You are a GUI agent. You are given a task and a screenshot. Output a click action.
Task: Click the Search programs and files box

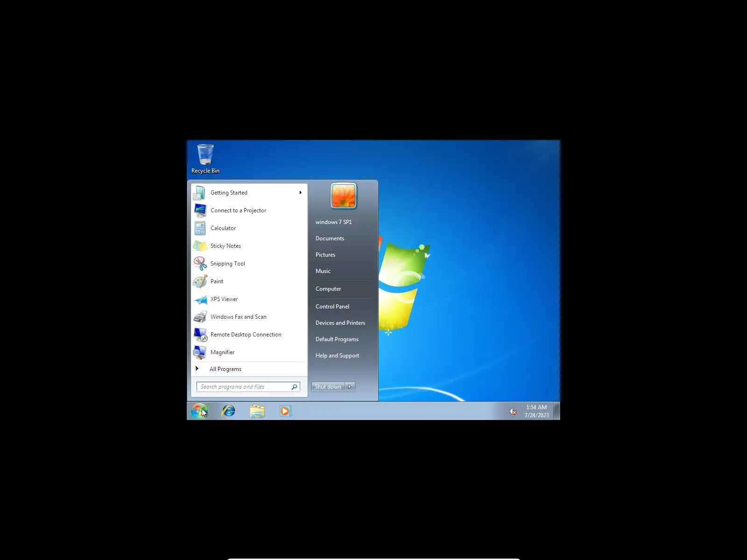click(x=248, y=387)
